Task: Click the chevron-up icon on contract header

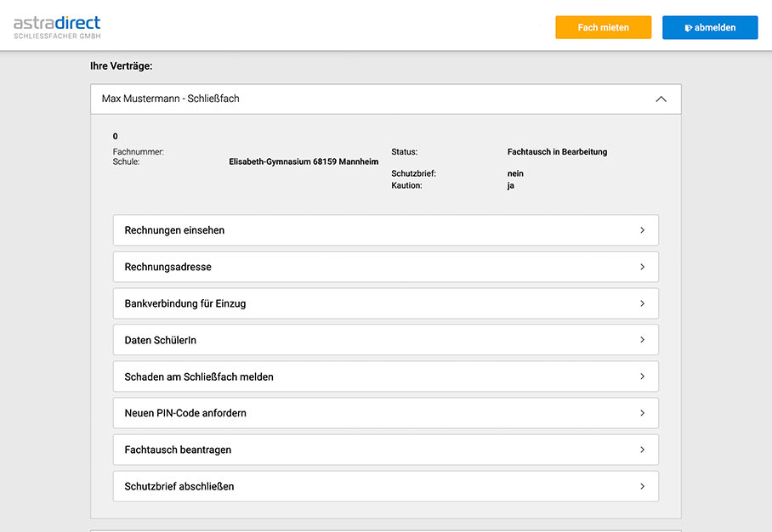Action: [x=661, y=99]
